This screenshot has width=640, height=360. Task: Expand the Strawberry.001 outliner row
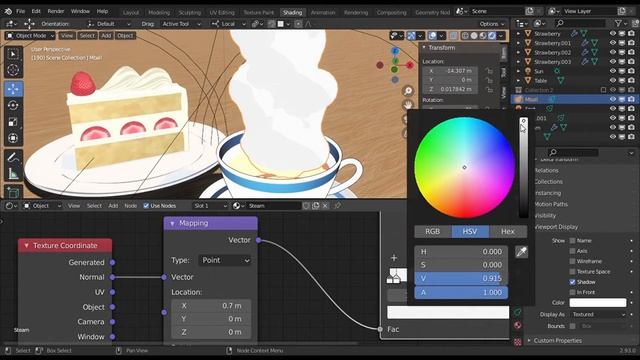click(518, 43)
